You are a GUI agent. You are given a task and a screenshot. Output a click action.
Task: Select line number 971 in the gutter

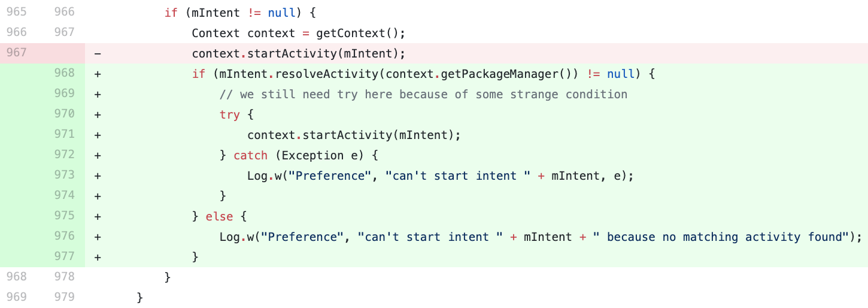[64, 134]
